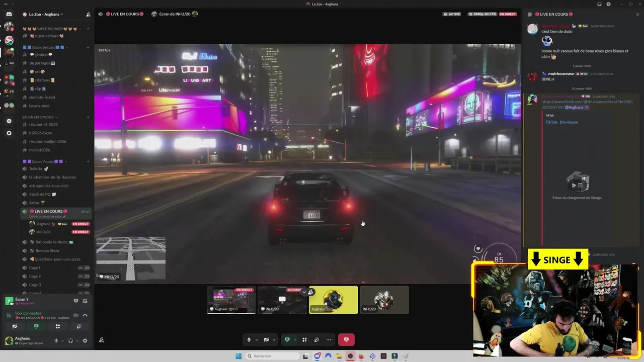Click chat bubble icon in chat header
Viewport: 644px width, 362px height.
529,14
